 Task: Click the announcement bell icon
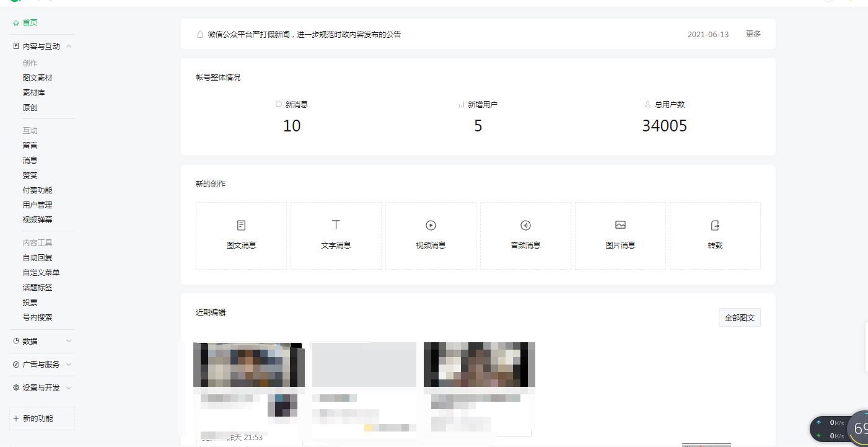[x=200, y=35]
